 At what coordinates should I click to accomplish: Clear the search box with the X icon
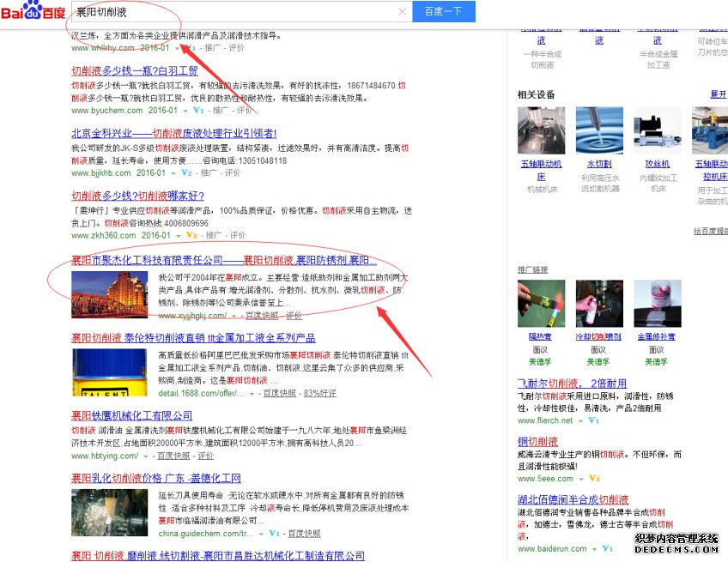(402, 12)
